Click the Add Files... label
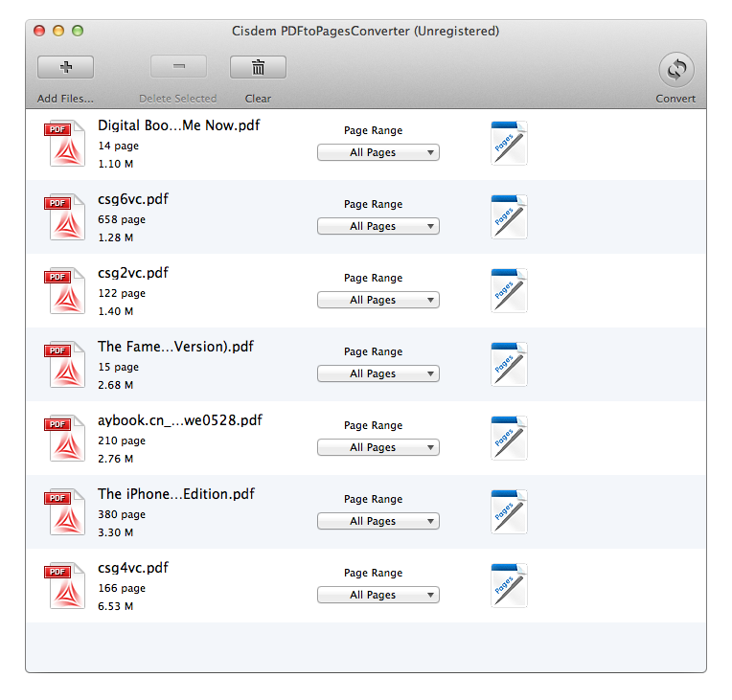Image resolution: width=732 pixels, height=700 pixels. 65,99
